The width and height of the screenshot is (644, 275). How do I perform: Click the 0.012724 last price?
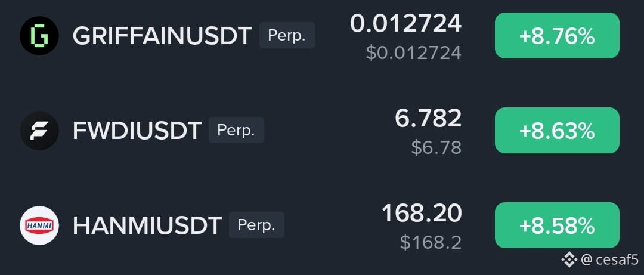click(406, 23)
